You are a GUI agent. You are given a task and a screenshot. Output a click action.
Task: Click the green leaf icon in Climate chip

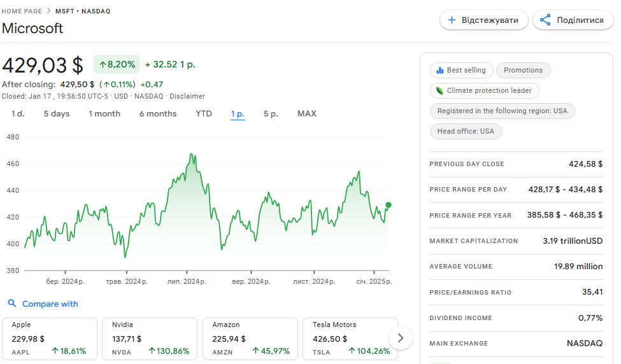(439, 90)
